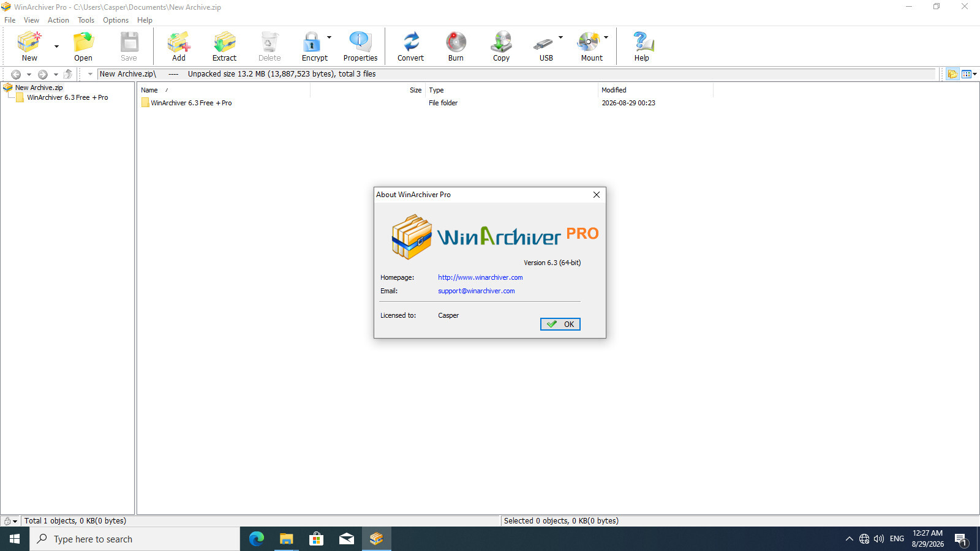980x551 pixels.
Task: Click the Open archive toolbar icon
Action: [x=83, y=47]
